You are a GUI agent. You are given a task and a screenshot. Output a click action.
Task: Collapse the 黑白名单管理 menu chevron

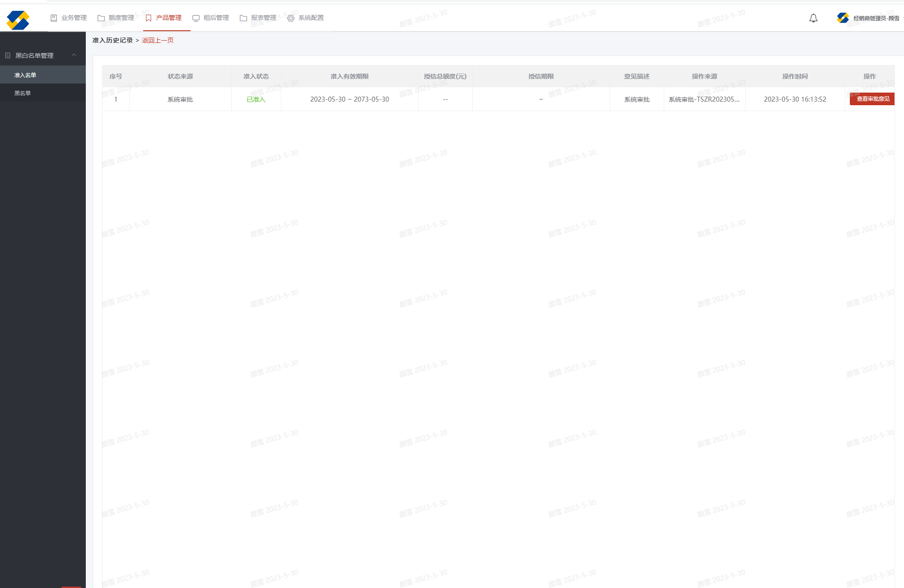(74, 55)
